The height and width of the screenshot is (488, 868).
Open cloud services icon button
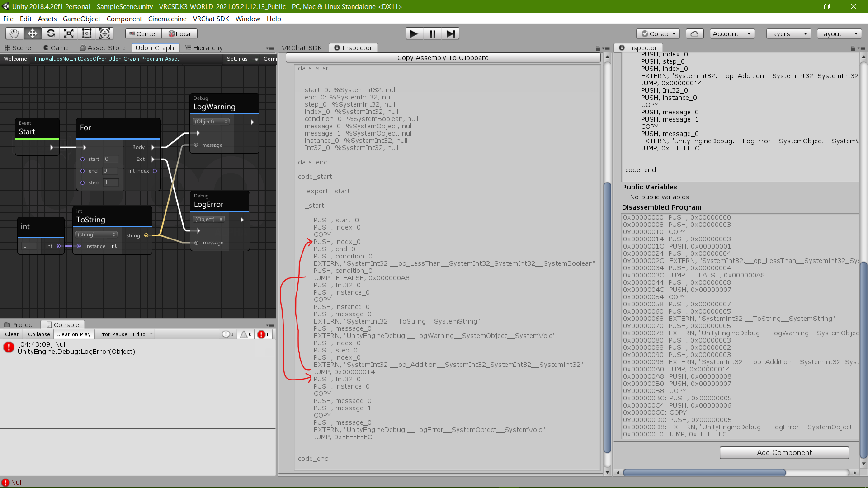tap(694, 33)
